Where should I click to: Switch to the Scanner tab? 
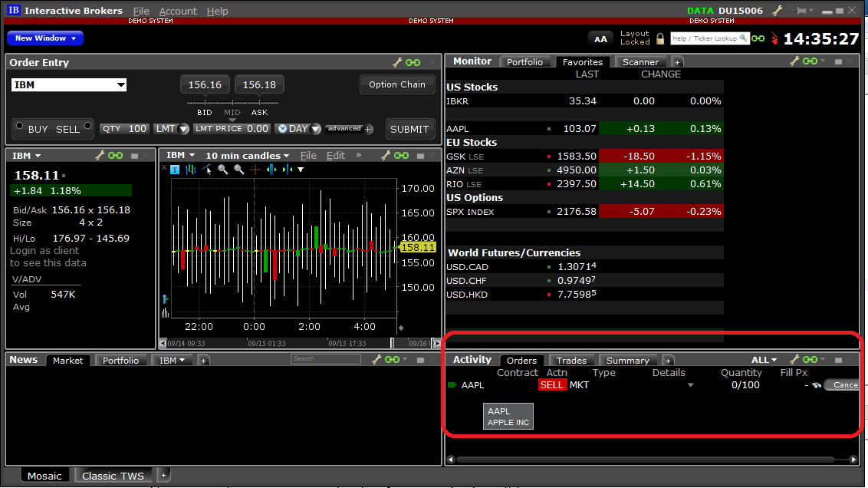coord(640,62)
